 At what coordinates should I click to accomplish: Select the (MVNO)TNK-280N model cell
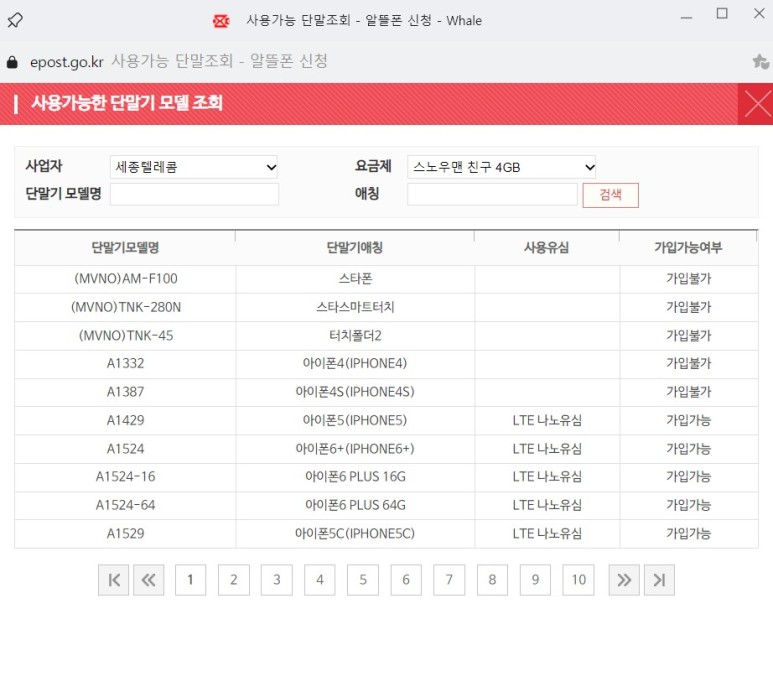point(125,308)
